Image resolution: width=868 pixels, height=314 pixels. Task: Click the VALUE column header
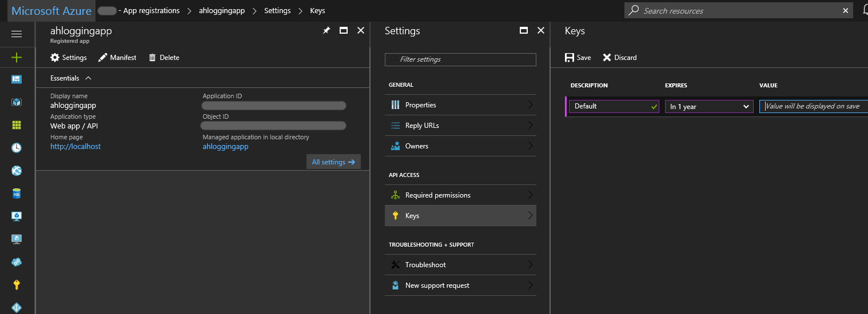pyautogui.click(x=769, y=86)
